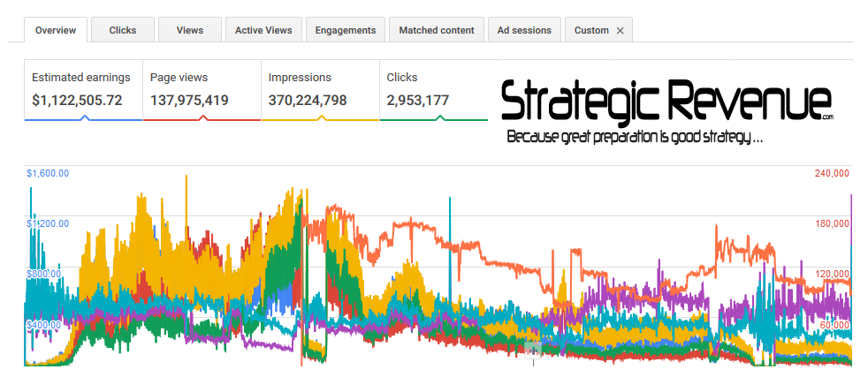This screenshot has width=868, height=377.
Task: Click the $1,600.00 left axis label
Action: click(x=48, y=173)
